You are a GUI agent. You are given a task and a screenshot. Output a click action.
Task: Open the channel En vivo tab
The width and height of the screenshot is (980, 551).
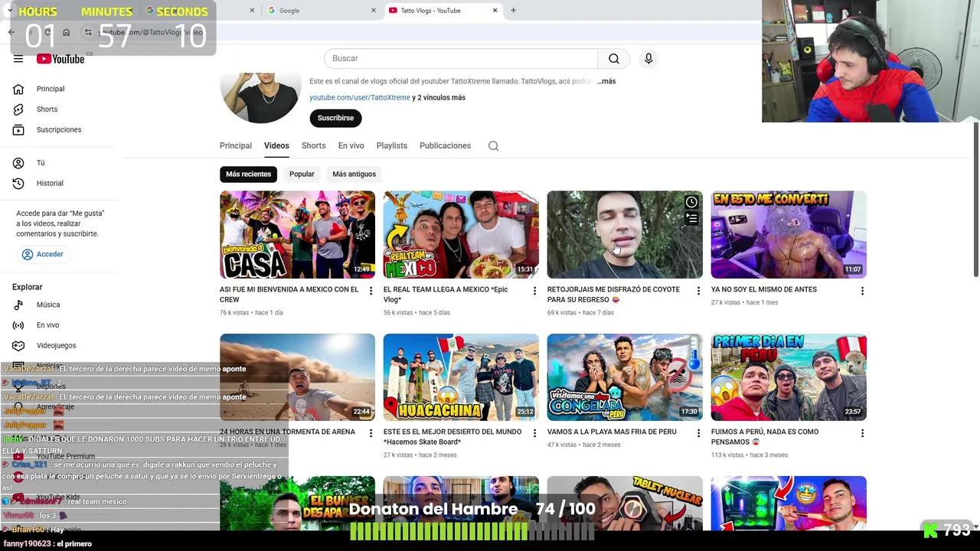coord(351,145)
